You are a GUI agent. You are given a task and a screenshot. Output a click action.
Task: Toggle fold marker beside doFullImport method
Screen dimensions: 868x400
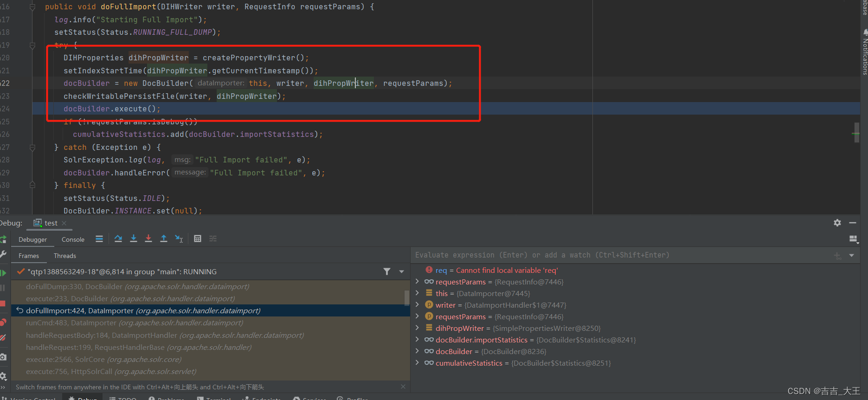click(32, 7)
